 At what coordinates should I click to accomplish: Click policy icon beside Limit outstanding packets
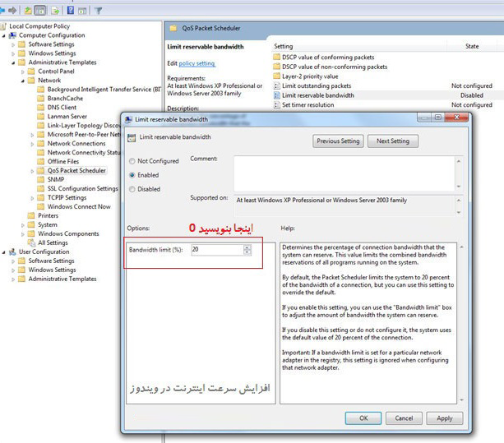coord(276,85)
